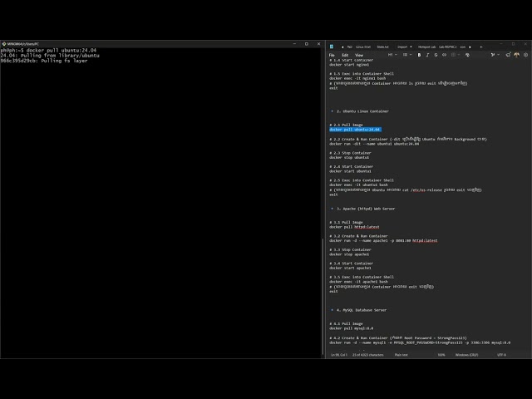The height and width of the screenshot is (399, 532).
Task: Maximize the MINGW64 terminal window
Action: click(x=307, y=44)
